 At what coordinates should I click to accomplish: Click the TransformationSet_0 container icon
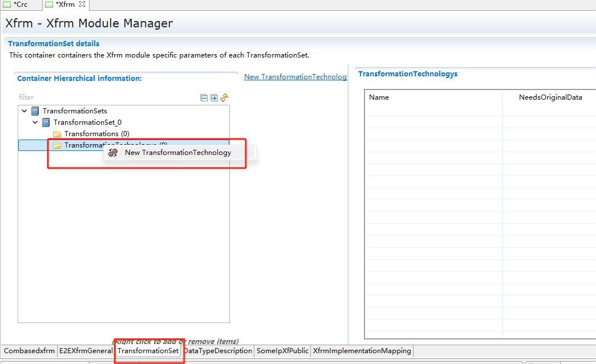tap(46, 122)
